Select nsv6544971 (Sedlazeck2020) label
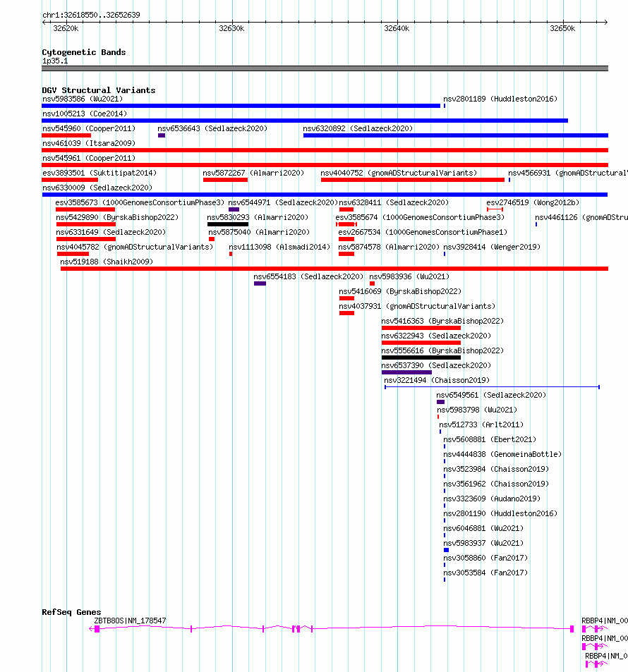The height and width of the screenshot is (672, 628). pyautogui.click(x=283, y=202)
